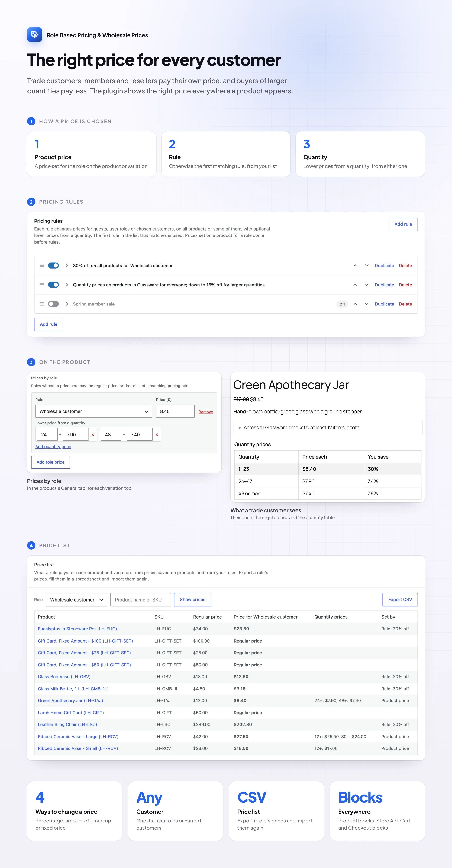Duplicate the 30% off Wholesale rule
The image size is (452, 868).
click(384, 266)
